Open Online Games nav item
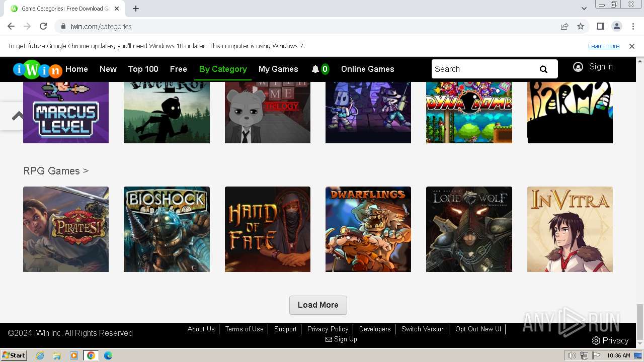Image resolution: width=644 pixels, height=362 pixels. coord(368,69)
